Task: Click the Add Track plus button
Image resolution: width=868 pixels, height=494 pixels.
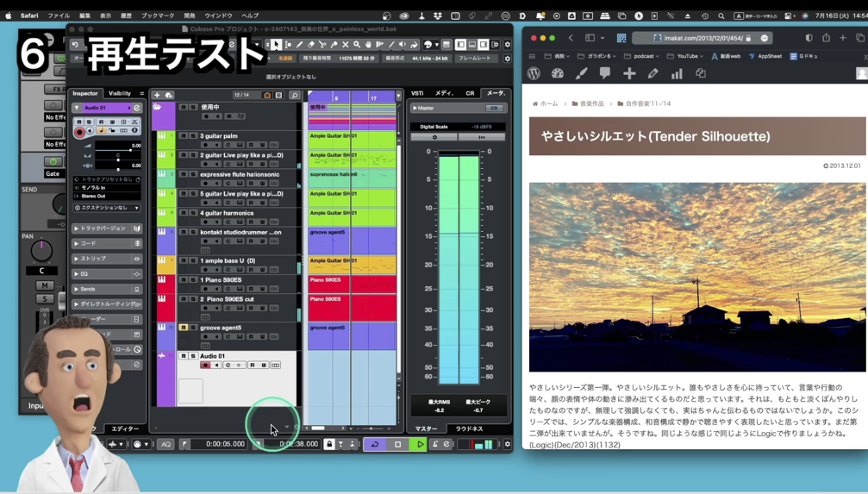Action: pyautogui.click(x=157, y=95)
